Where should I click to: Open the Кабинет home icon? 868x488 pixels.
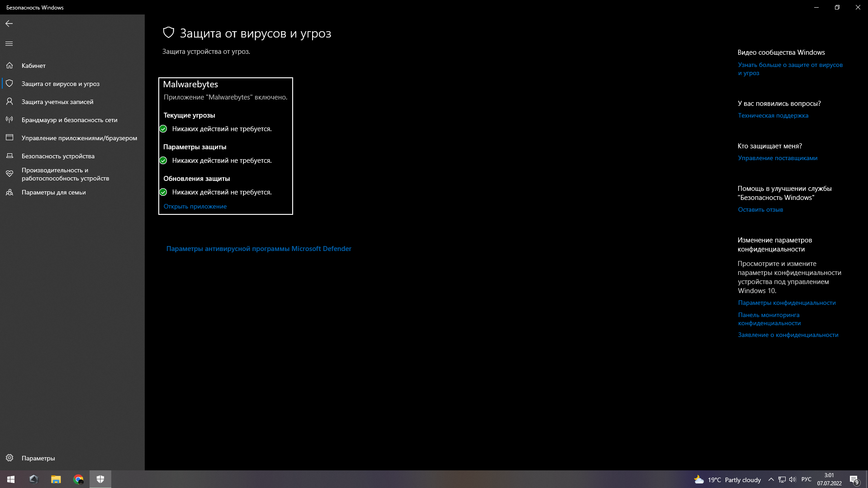pyautogui.click(x=9, y=66)
